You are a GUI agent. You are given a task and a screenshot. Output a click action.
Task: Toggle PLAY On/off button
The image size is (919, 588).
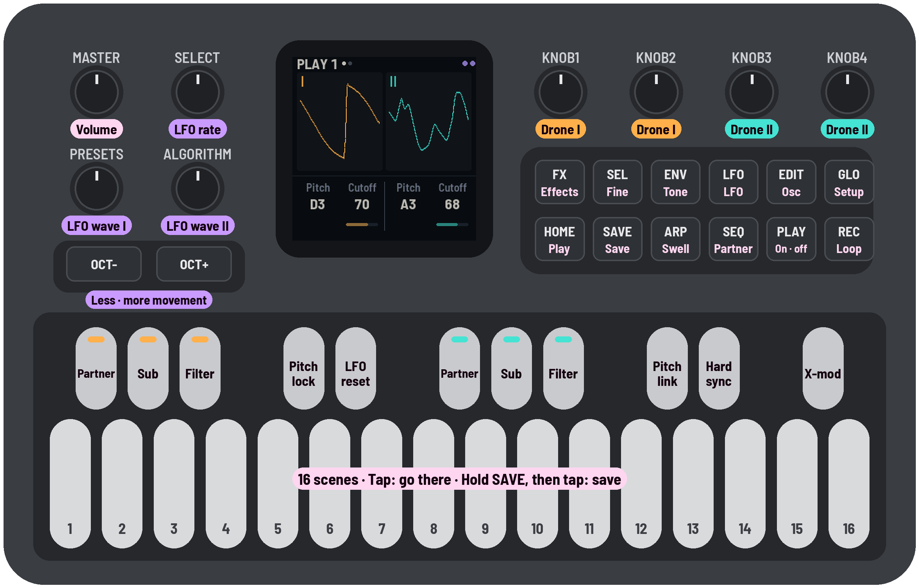pos(791,239)
